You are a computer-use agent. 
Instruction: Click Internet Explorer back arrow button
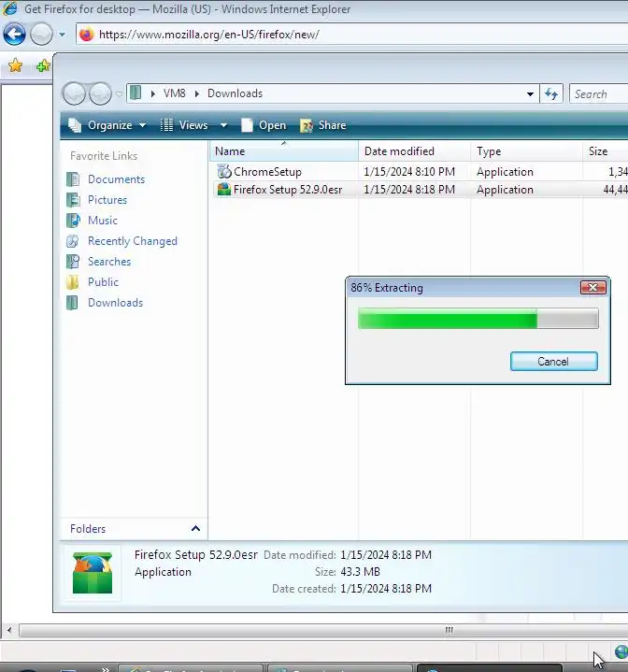[14, 35]
